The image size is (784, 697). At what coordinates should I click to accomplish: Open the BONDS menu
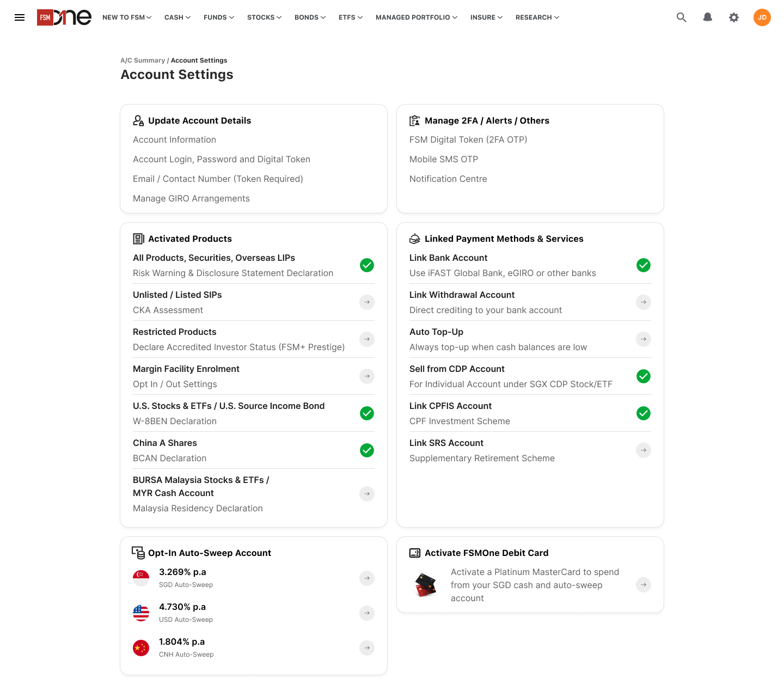[310, 17]
